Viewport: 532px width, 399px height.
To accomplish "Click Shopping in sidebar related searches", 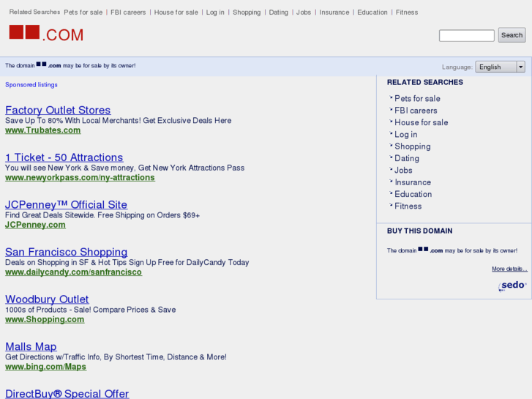I will (413, 146).
